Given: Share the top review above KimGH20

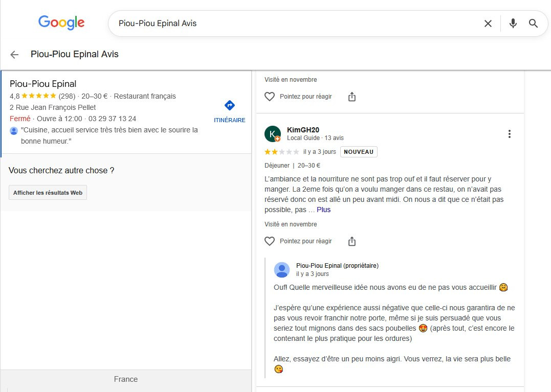Looking at the screenshot, I should 352,97.
